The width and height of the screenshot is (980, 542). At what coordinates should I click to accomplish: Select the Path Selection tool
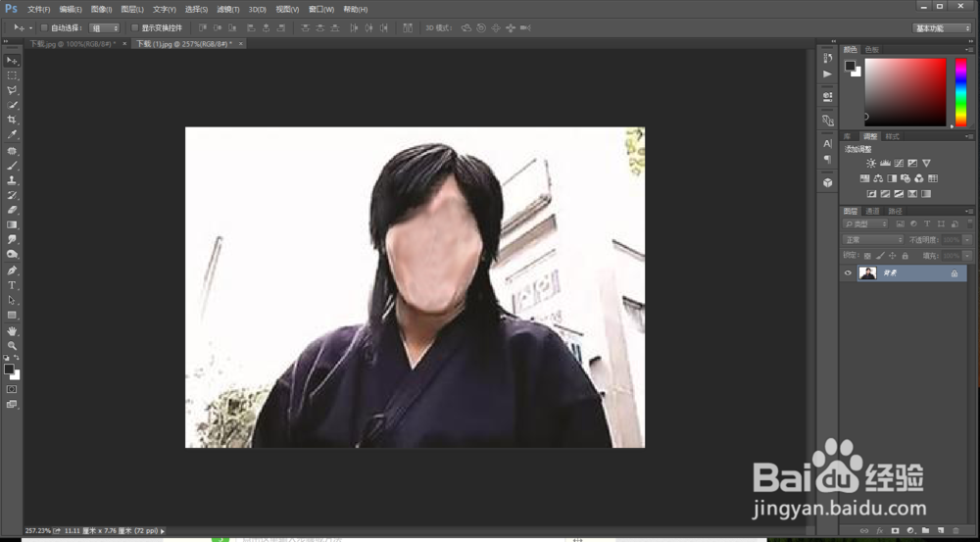tap(12, 300)
